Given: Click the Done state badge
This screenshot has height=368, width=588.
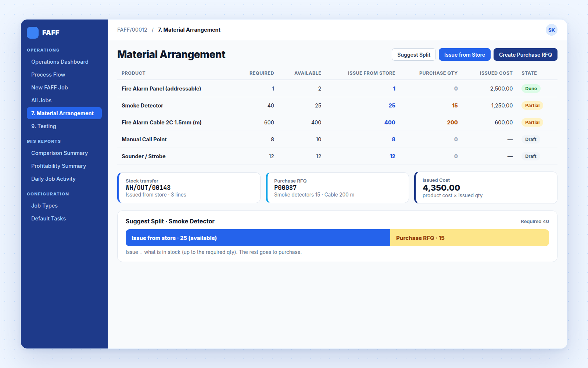Looking at the screenshot, I should (531, 89).
